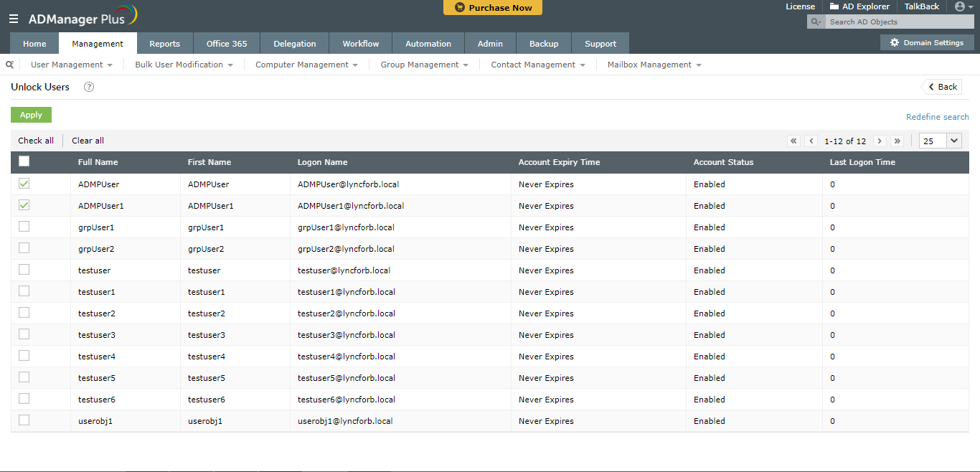Expand the Computer Management dropdown
Screen dimensions: 980x472
[306, 65]
